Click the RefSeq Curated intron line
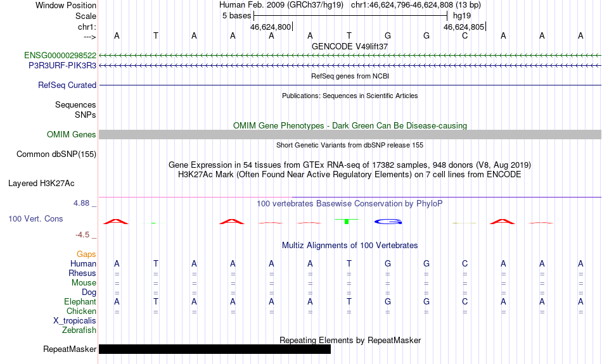The height and width of the screenshot is (364, 602). [350, 85]
